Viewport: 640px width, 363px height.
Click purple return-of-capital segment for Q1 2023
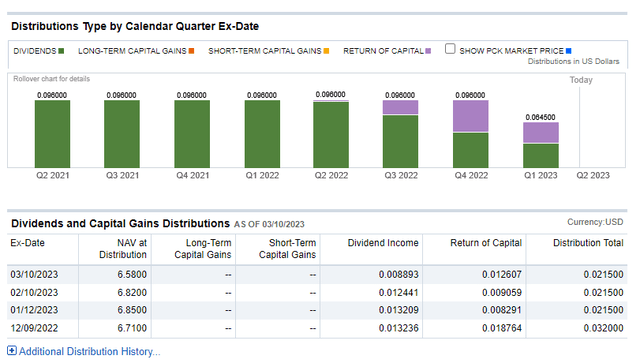[541, 132]
